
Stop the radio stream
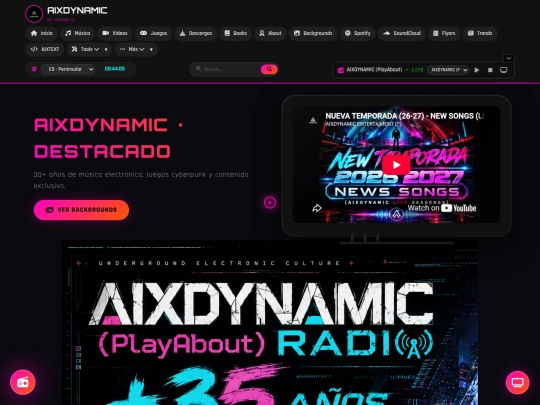490,70
